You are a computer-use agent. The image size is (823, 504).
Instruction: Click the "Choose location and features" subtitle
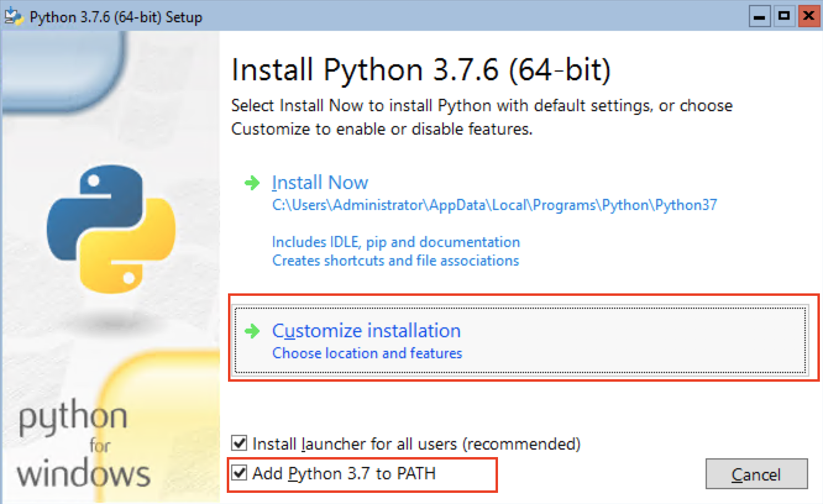[367, 353]
